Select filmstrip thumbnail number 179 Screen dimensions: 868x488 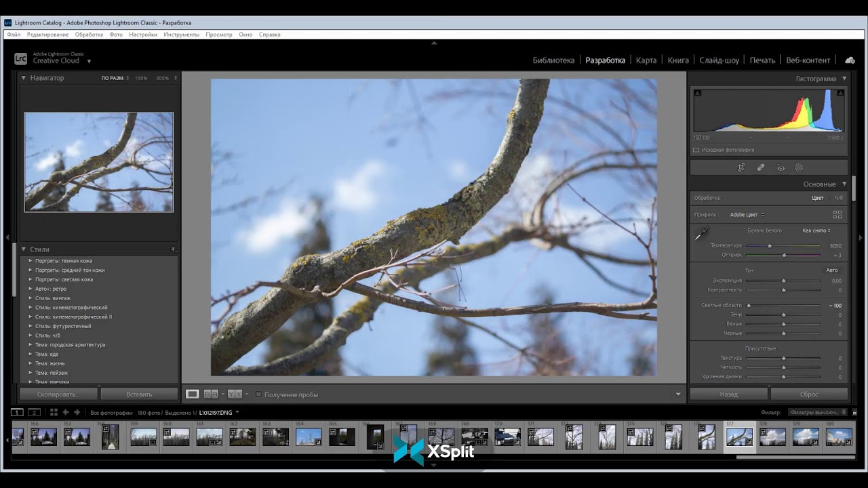(x=806, y=436)
